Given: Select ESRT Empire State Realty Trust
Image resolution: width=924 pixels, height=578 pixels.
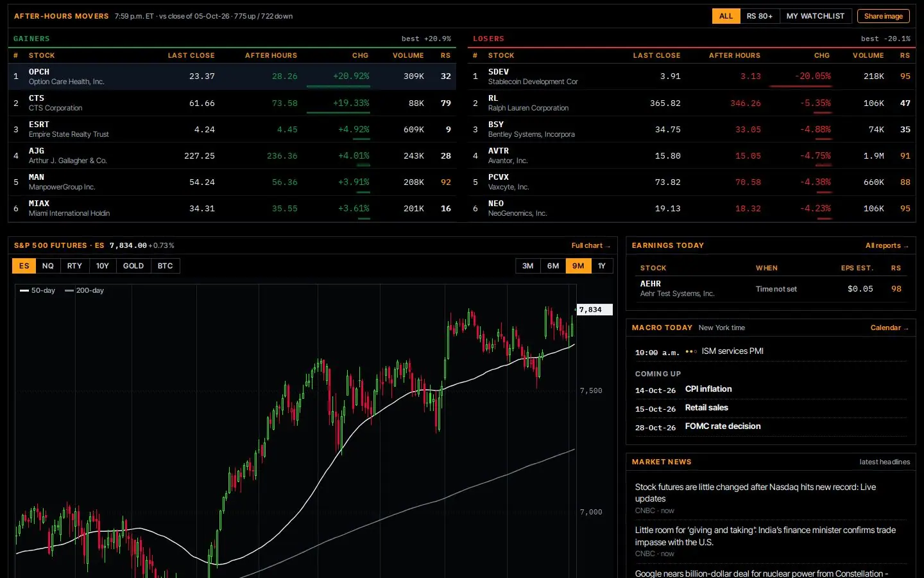Looking at the screenshot, I should coord(232,129).
